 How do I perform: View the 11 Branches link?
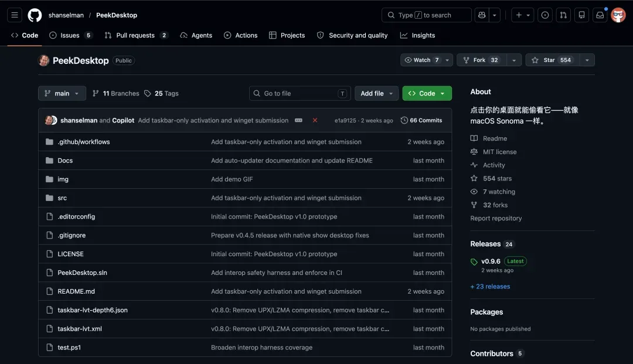[116, 93]
